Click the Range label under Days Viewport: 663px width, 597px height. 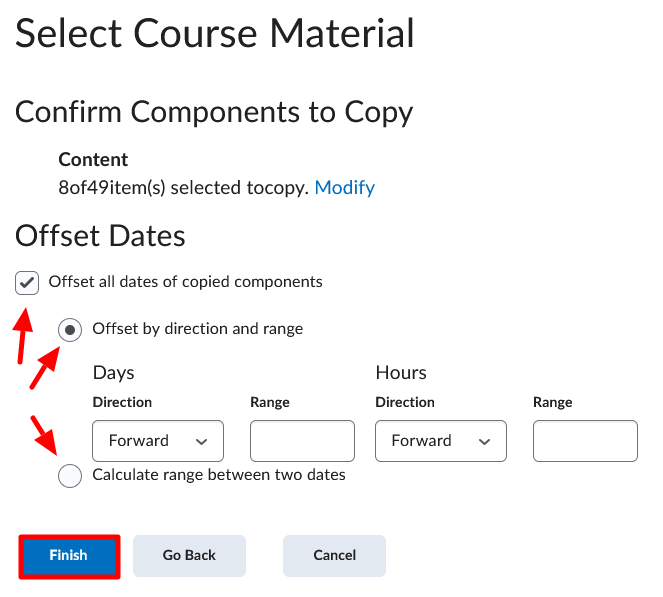point(270,402)
